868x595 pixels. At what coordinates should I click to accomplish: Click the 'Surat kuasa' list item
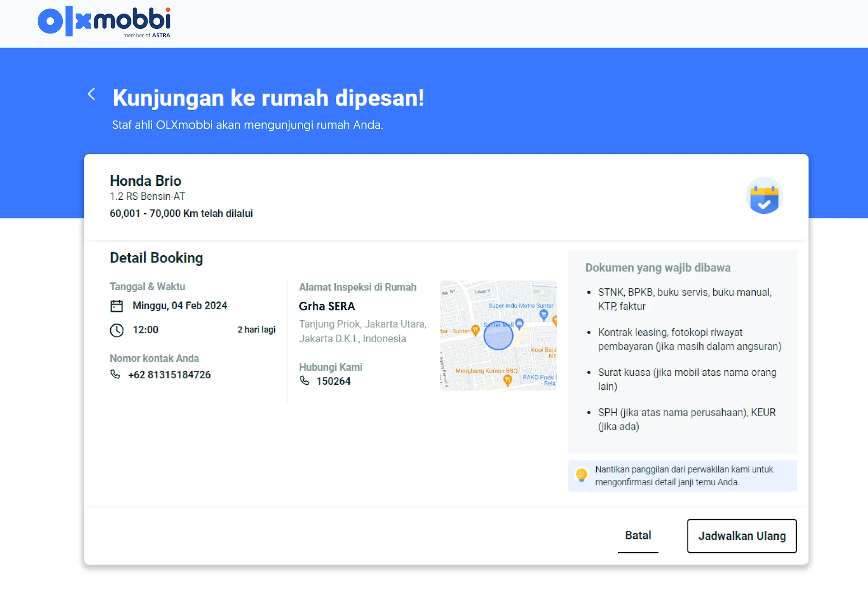coord(687,379)
